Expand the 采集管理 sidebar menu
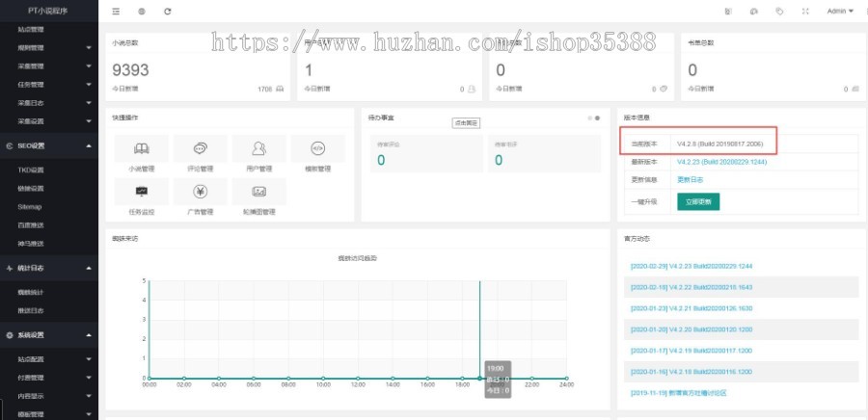868x420 pixels. coord(89,66)
